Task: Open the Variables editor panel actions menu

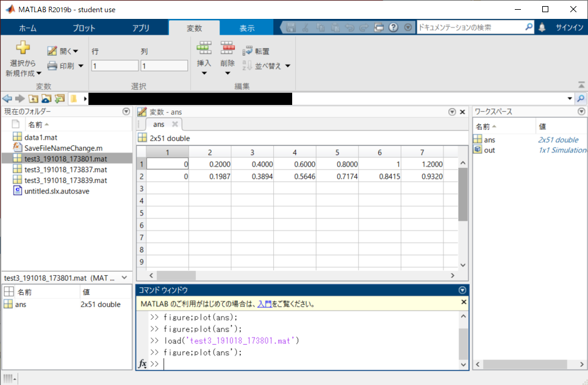Action: pyautogui.click(x=452, y=112)
